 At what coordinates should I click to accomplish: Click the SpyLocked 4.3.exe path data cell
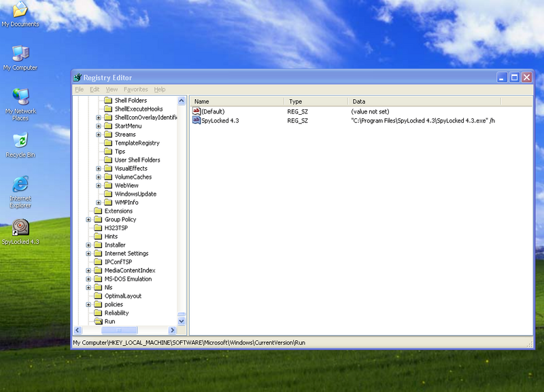[x=423, y=121]
